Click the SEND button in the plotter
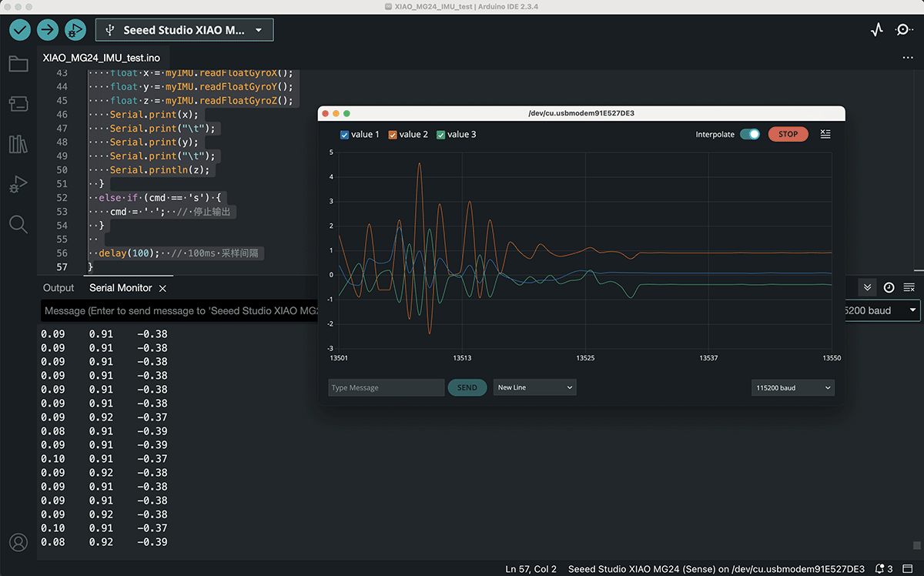This screenshot has width=924, height=576. click(x=467, y=387)
